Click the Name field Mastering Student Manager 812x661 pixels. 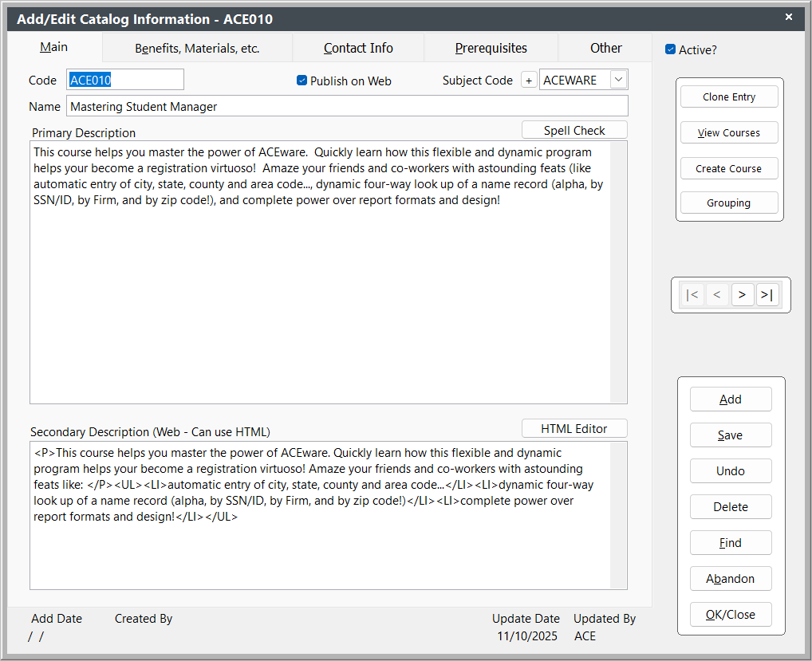(347, 106)
